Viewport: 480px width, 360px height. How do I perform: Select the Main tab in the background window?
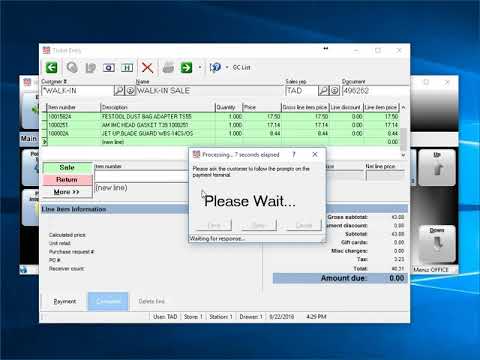click(29, 139)
